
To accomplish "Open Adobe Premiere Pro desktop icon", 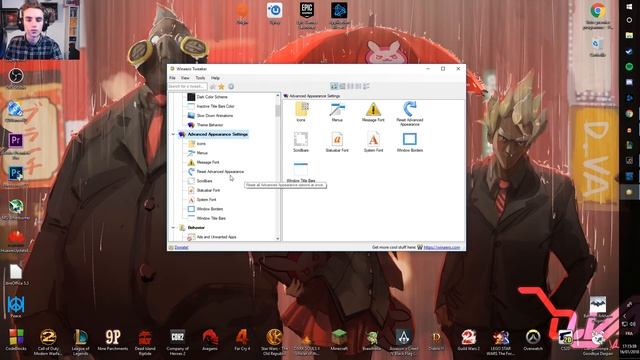I will pyautogui.click(x=16, y=146).
